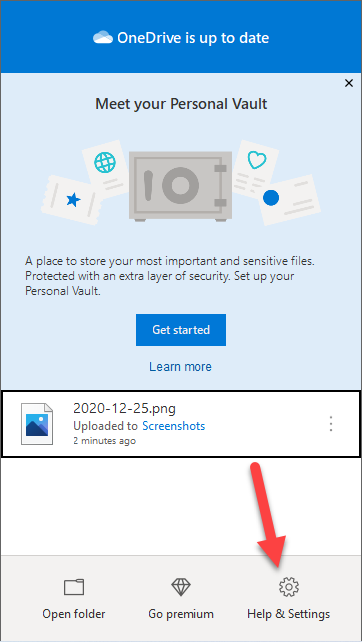The width and height of the screenshot is (362, 642).
Task: Open the three-dot menu for 2020-12-25.png
Action: (x=331, y=424)
